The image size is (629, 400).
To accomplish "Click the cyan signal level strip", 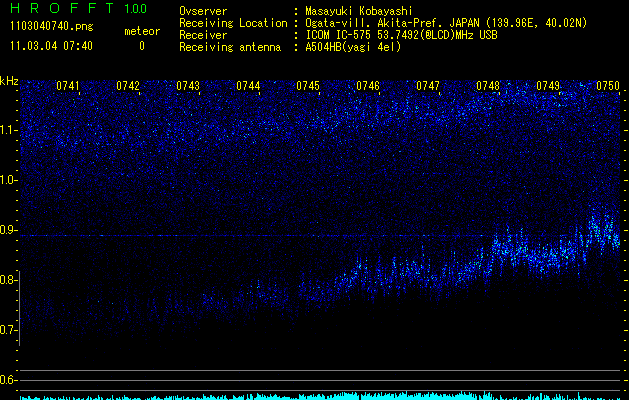I will coord(320,396).
